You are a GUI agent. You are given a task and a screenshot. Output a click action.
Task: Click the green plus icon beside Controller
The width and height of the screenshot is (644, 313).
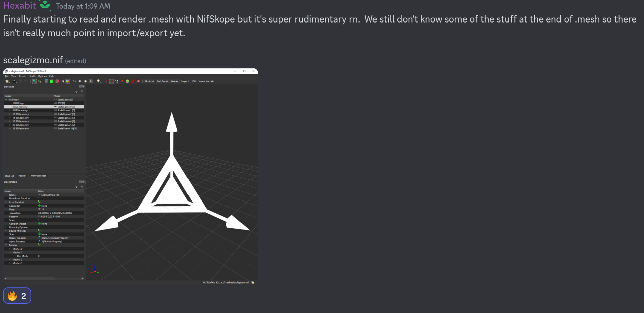click(39, 206)
